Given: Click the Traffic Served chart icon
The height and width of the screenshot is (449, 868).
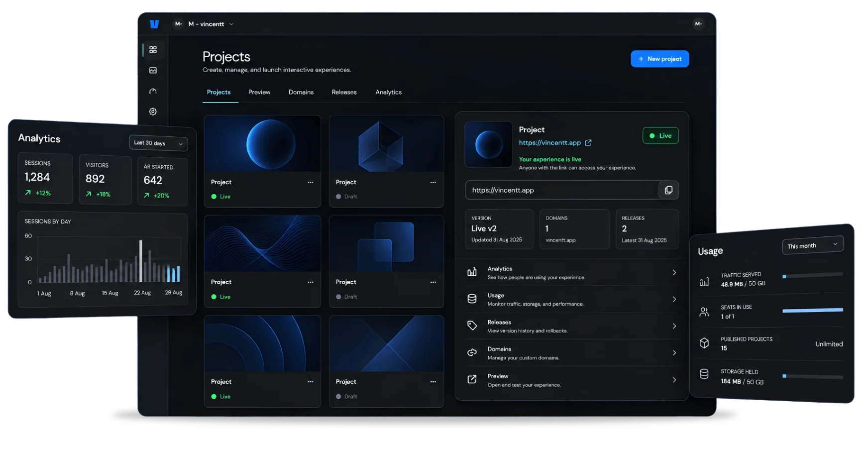Looking at the screenshot, I should (704, 282).
